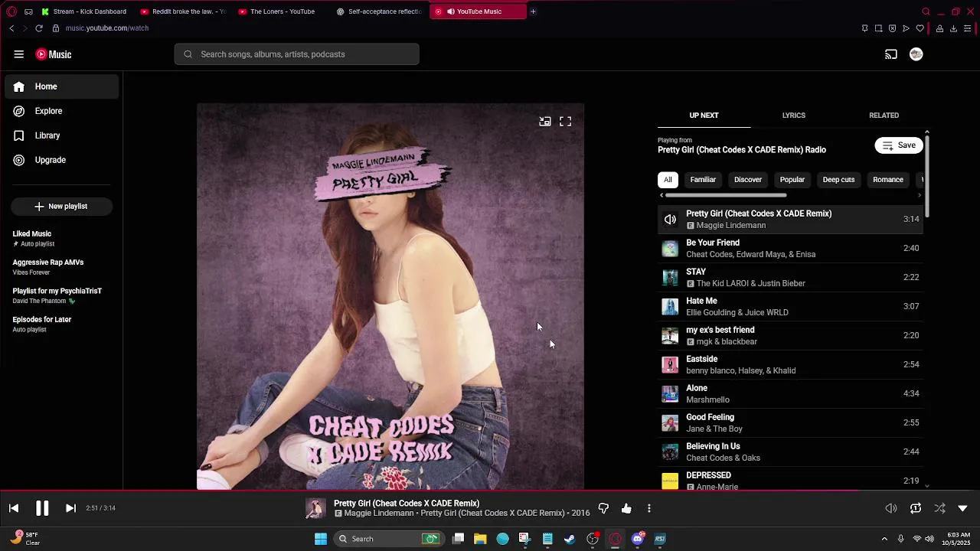Screen dimensions: 980x551
Task: Select the Discover filter chip
Action: pos(748,180)
